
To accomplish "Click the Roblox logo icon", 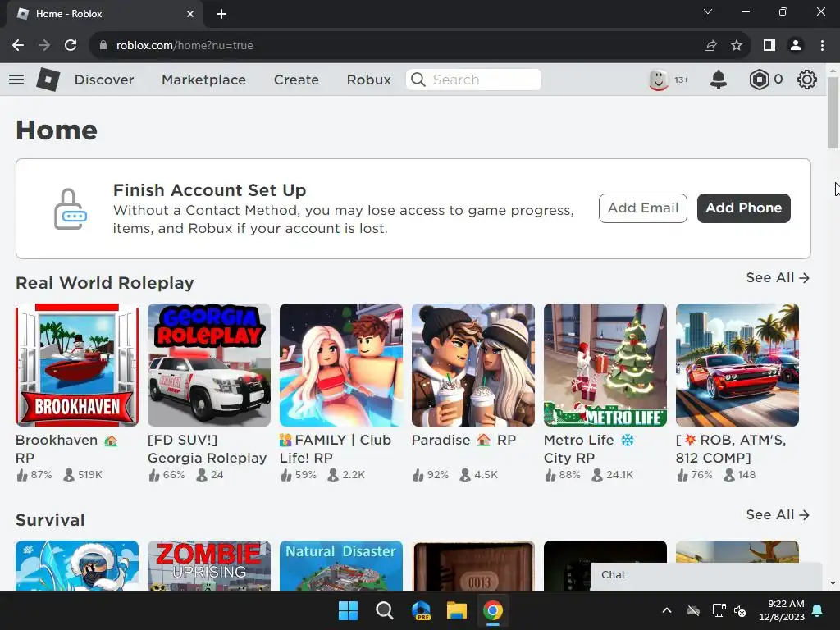I will 48,80.
